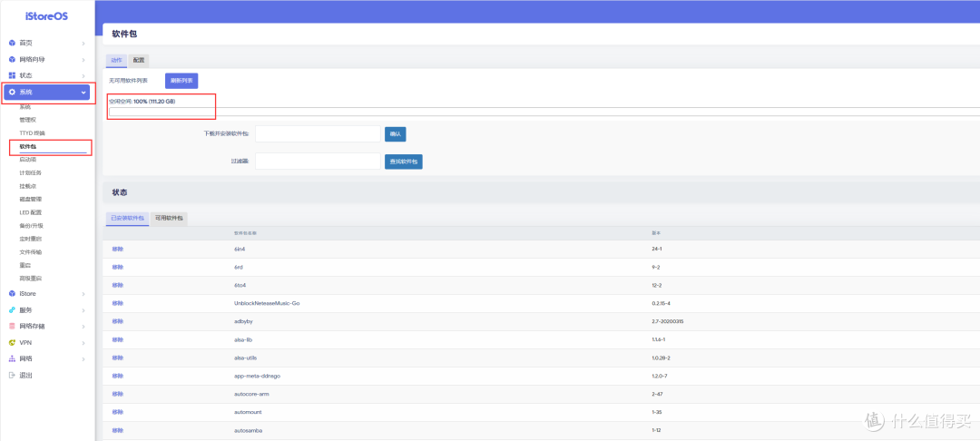Click 移除 for UnblockNeteaseMusic-Go
Image resolution: width=980 pixels, height=441 pixels.
[117, 304]
